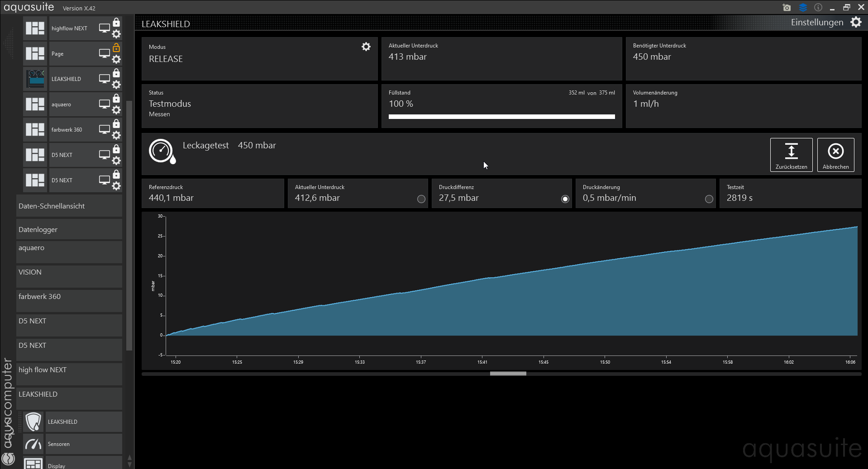Toggle lock on highflow NEXT page
The height and width of the screenshot is (469, 868).
tap(116, 23)
